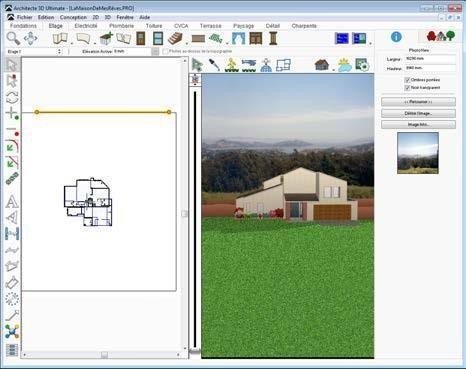Activate the helicopter fly-around view

pyautogui.click(x=249, y=65)
